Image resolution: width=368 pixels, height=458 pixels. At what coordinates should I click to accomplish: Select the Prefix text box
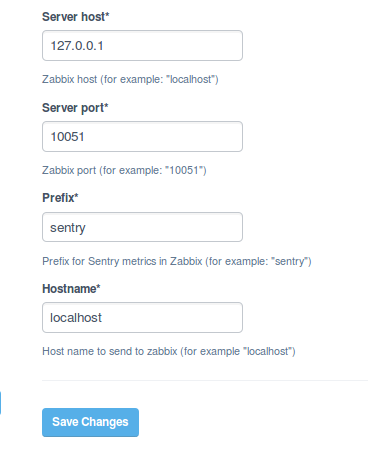(142, 227)
